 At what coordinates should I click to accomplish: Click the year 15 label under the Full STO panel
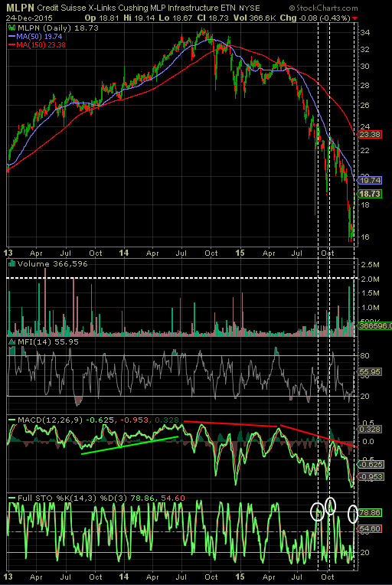(240, 577)
